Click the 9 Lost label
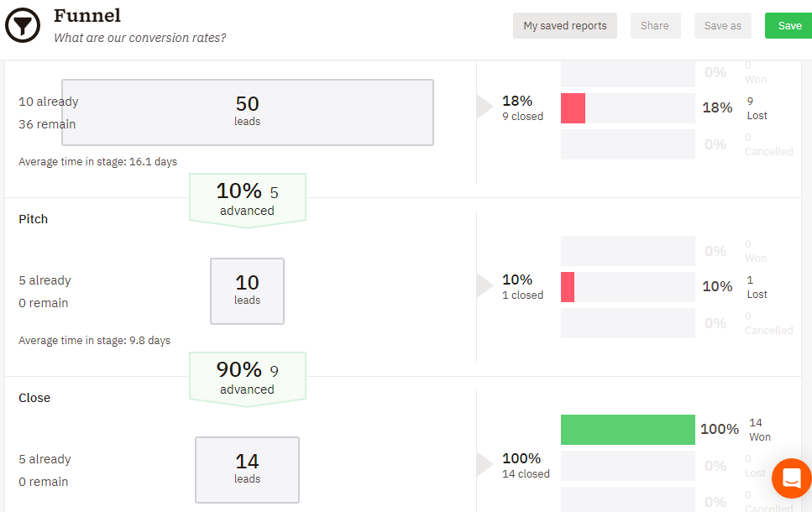This screenshot has height=512, width=812. click(x=756, y=110)
